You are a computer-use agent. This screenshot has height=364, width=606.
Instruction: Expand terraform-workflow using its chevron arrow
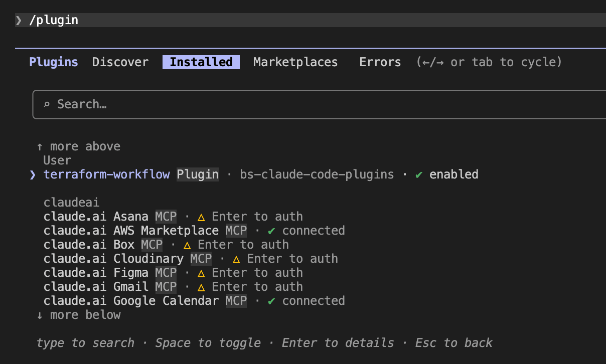[32, 174]
